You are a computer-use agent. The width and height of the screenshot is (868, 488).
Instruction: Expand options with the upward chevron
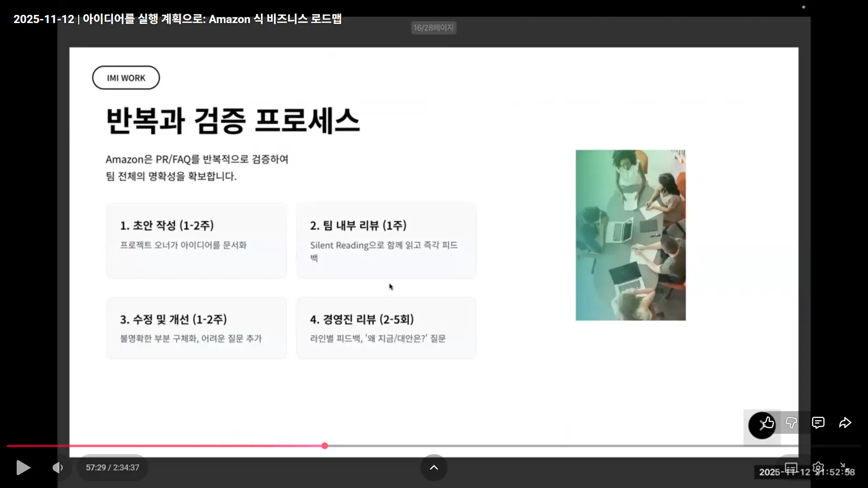[x=434, y=468]
